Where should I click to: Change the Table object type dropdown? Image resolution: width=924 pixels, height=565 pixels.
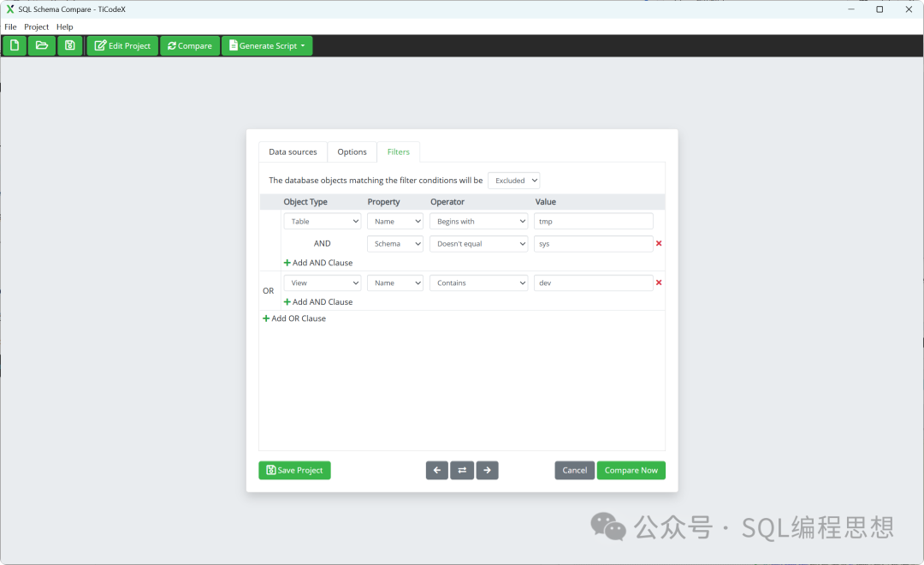tap(323, 222)
